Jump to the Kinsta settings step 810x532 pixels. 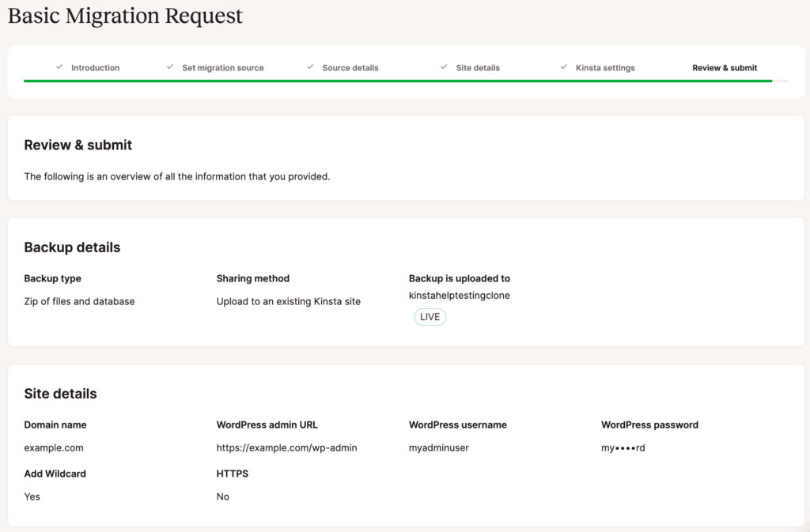(x=605, y=68)
